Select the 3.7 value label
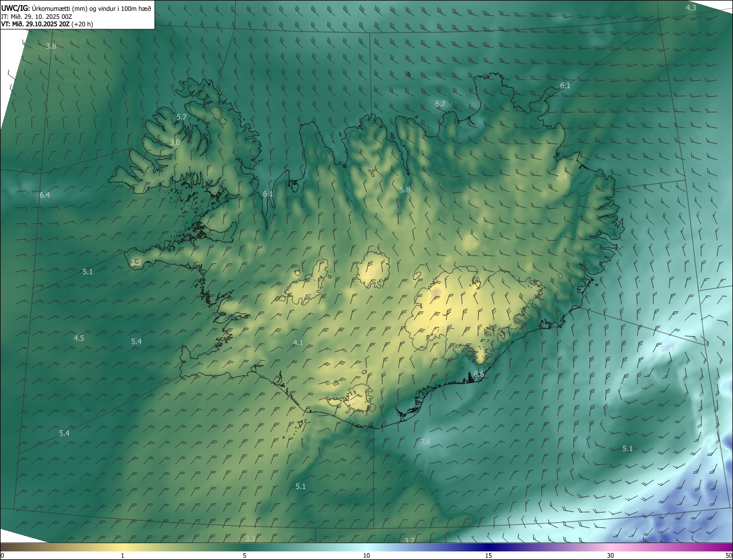Image resolution: width=733 pixels, height=560 pixels. click(x=409, y=541)
